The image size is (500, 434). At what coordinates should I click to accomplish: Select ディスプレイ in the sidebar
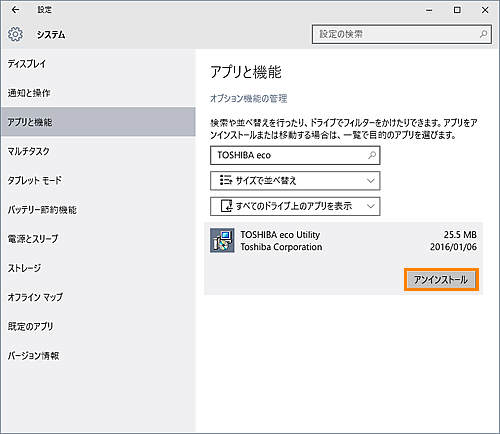point(98,64)
